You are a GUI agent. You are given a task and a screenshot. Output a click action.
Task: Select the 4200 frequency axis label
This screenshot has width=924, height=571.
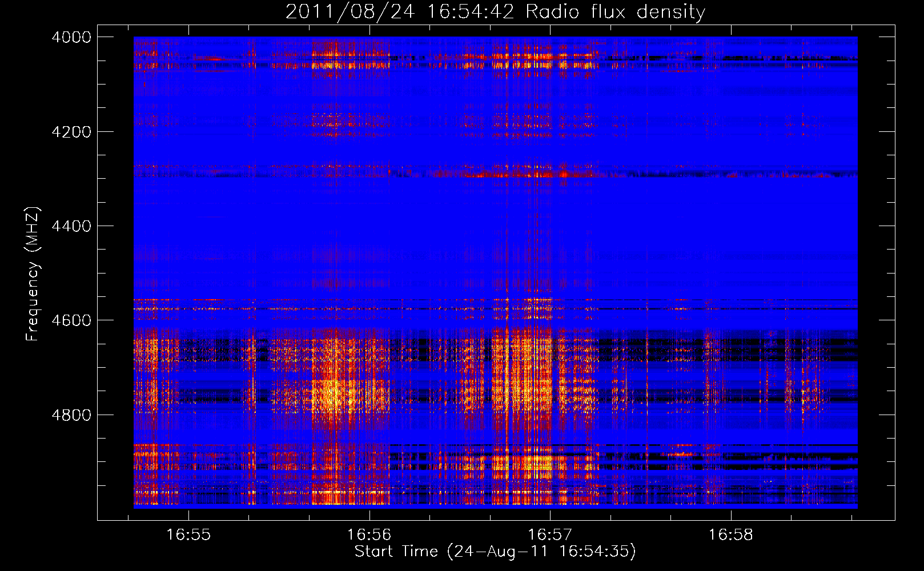point(71,132)
